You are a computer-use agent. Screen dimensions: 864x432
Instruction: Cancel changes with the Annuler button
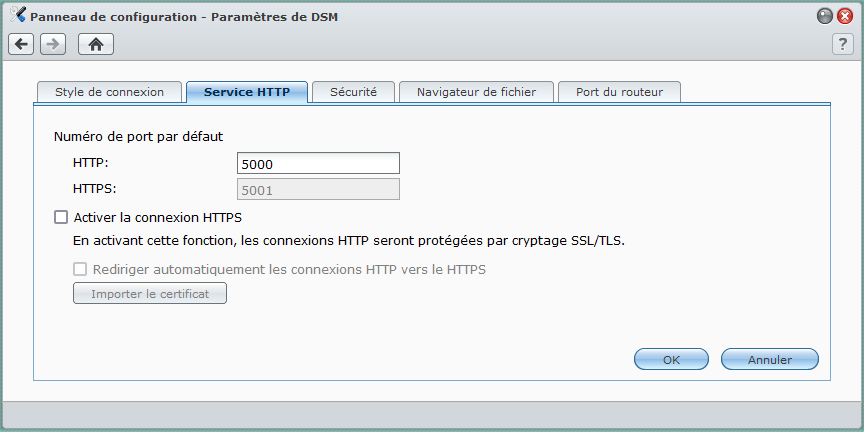pos(770,359)
